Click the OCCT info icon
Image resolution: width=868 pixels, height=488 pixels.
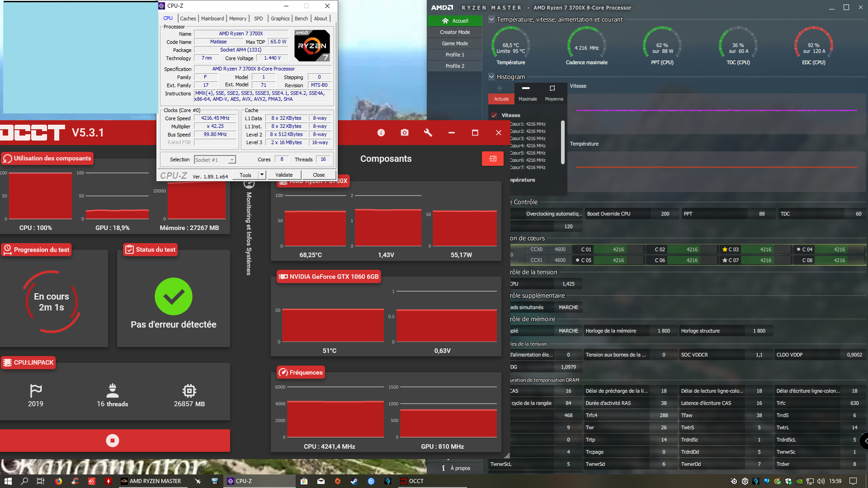(381, 132)
